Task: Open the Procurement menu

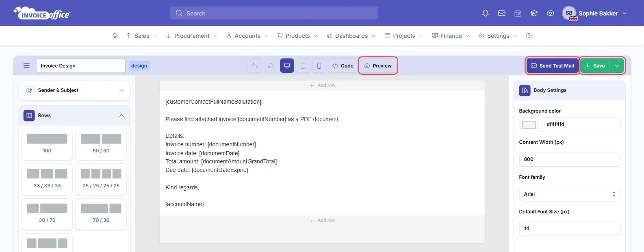Action: [191, 36]
